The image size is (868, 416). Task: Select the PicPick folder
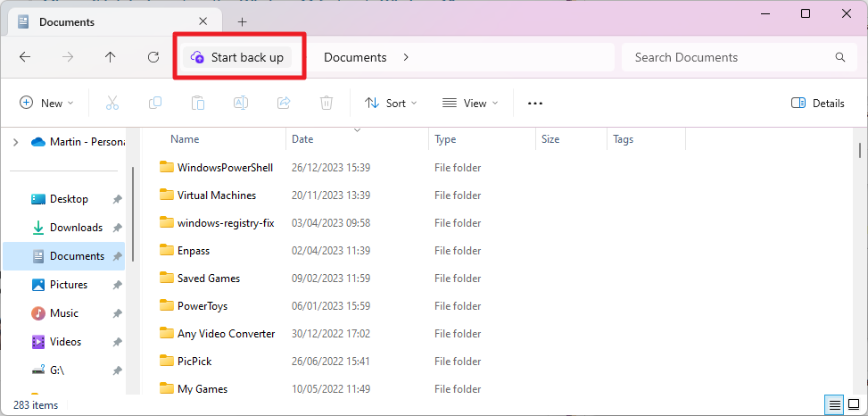tap(194, 362)
